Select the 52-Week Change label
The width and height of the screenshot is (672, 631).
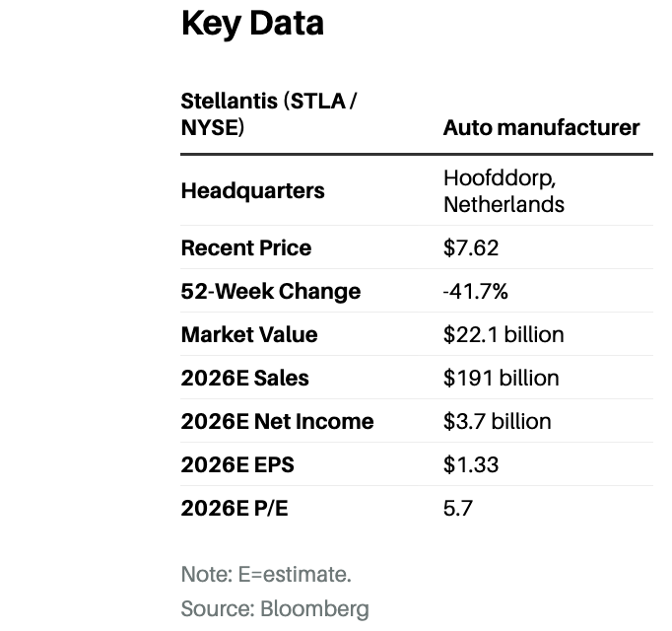(x=271, y=292)
